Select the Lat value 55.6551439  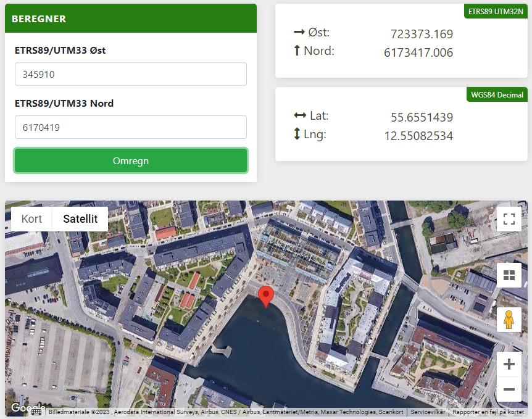click(422, 117)
